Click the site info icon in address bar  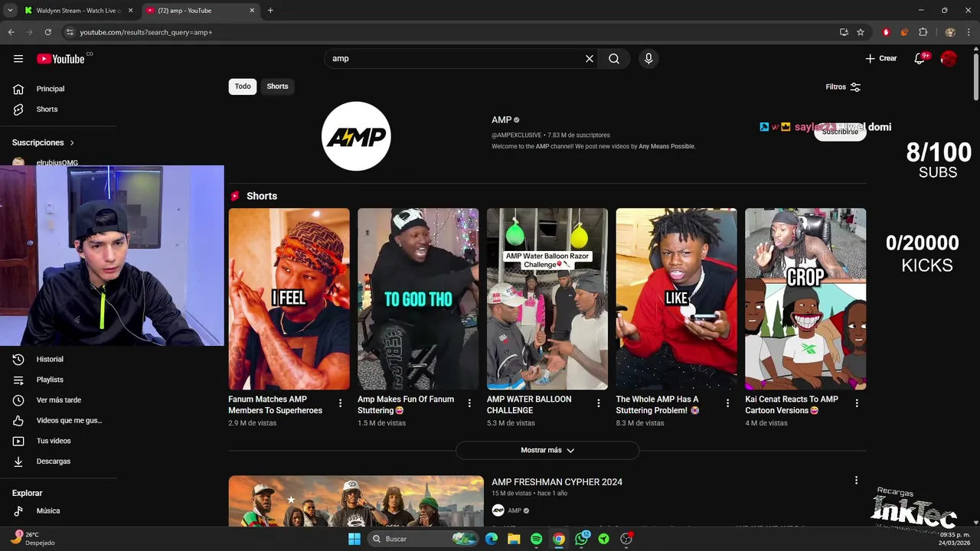[70, 32]
